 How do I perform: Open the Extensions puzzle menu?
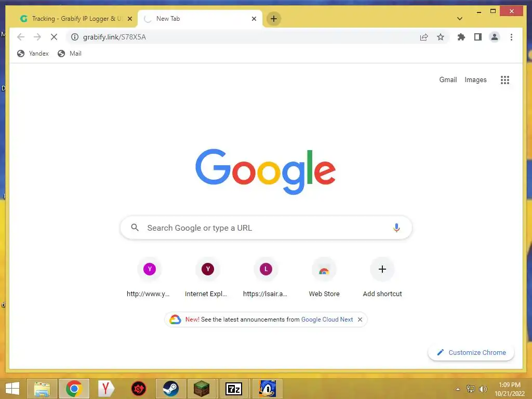[x=461, y=37]
